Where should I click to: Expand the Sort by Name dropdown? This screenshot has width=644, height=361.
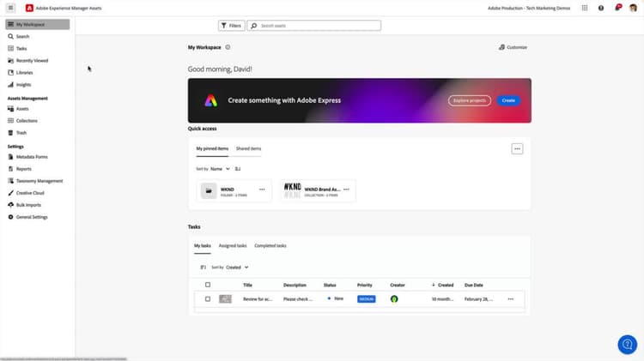220,169
